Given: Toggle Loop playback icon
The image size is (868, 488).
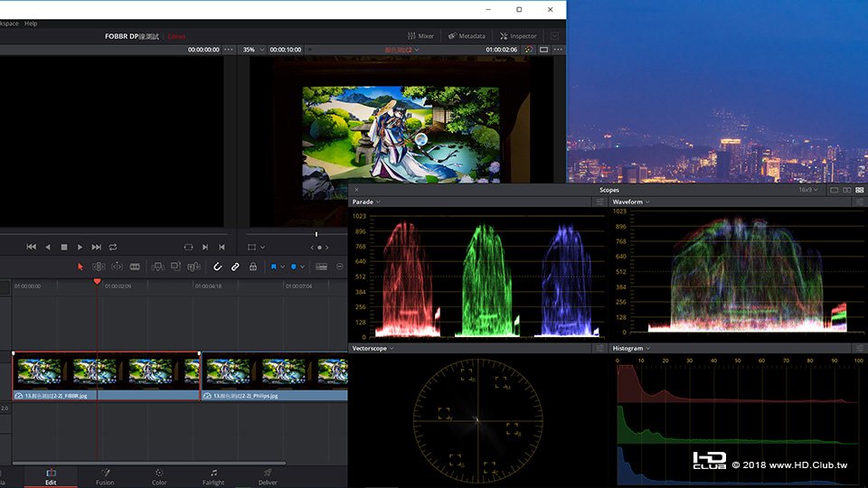Looking at the screenshot, I should tap(113, 247).
